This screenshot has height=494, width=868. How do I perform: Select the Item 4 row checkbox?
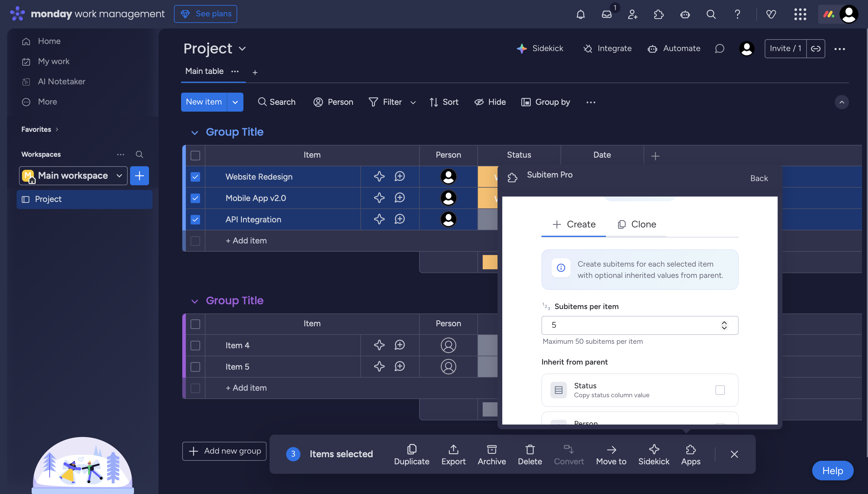pos(195,345)
